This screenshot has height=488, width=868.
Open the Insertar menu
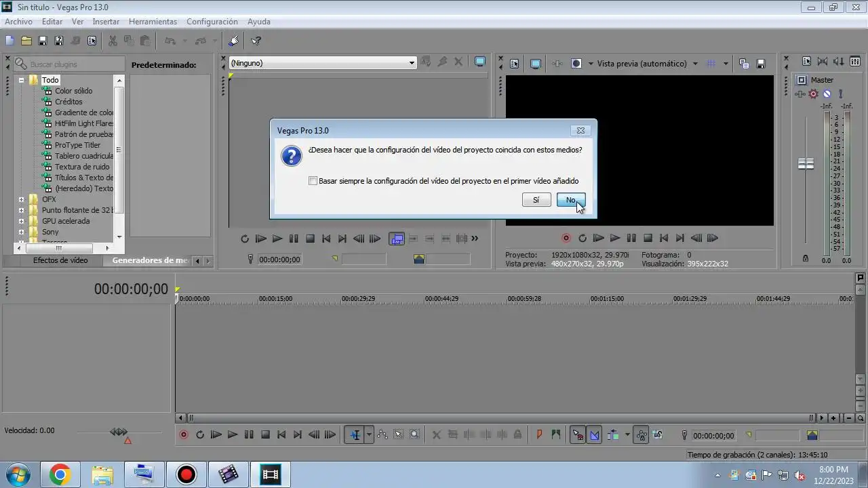pyautogui.click(x=106, y=22)
